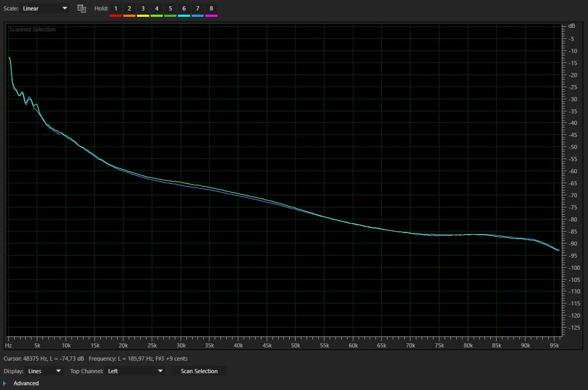Viewport: 588px width, 390px height.
Task: Click the '-60' dB axis label
Action: pyautogui.click(x=573, y=171)
